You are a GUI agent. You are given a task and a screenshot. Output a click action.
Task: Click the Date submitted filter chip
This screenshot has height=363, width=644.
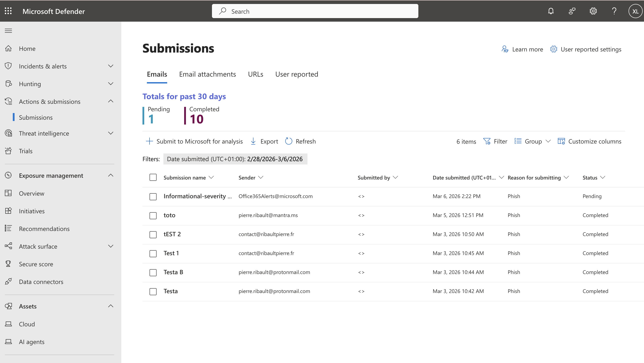[x=235, y=159]
